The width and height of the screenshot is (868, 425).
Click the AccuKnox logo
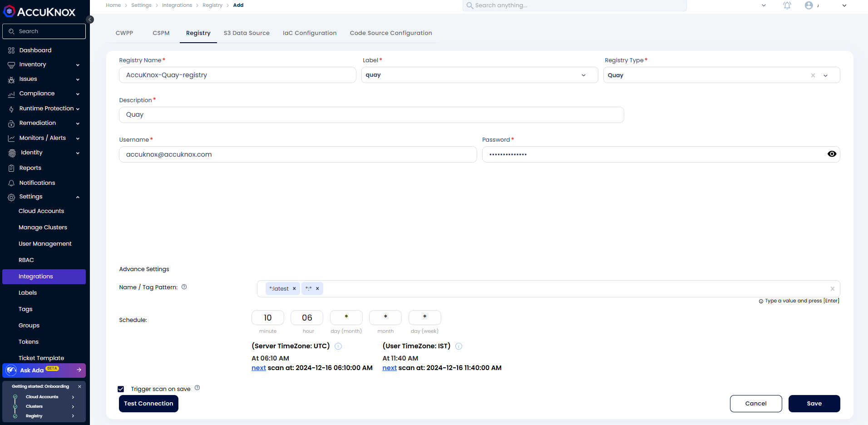(39, 12)
